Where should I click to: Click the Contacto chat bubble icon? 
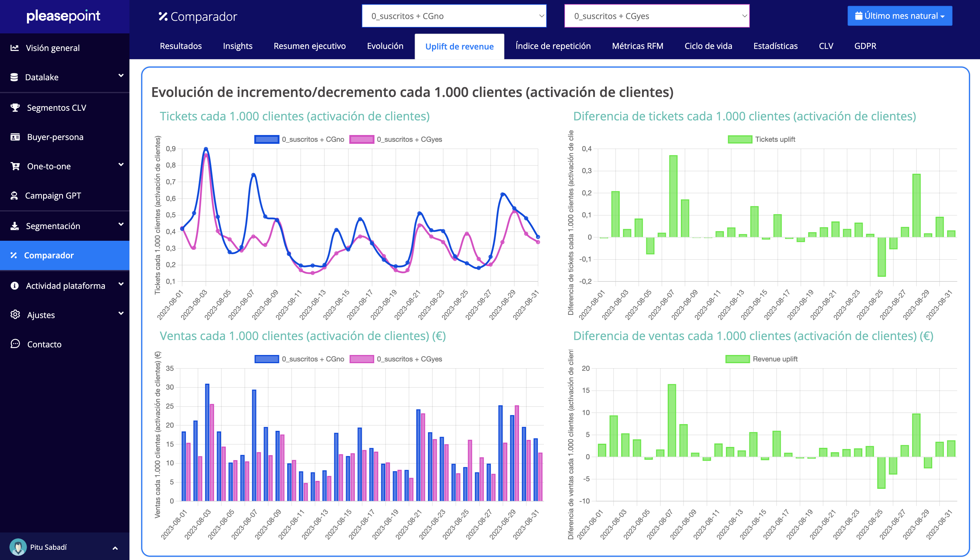pyautogui.click(x=15, y=344)
